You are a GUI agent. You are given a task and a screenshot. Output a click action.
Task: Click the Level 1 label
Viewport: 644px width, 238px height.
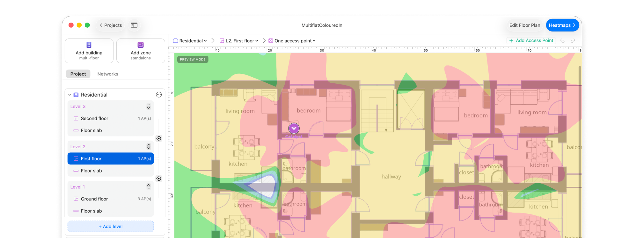click(77, 187)
